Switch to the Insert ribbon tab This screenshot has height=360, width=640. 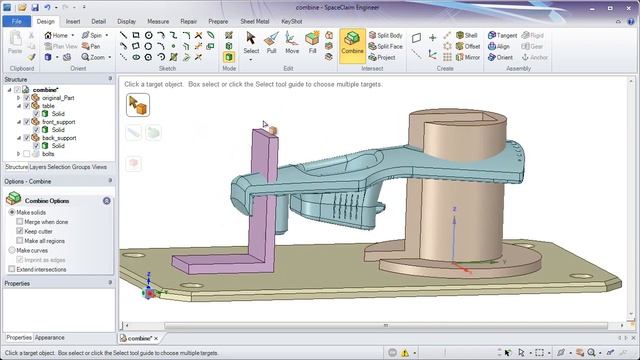(x=73, y=21)
